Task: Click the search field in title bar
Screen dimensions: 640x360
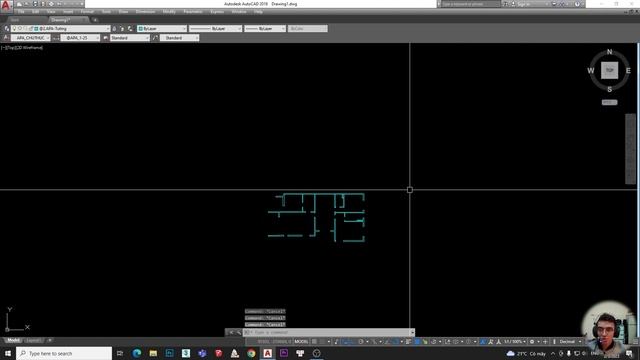Action: click(x=471, y=4)
